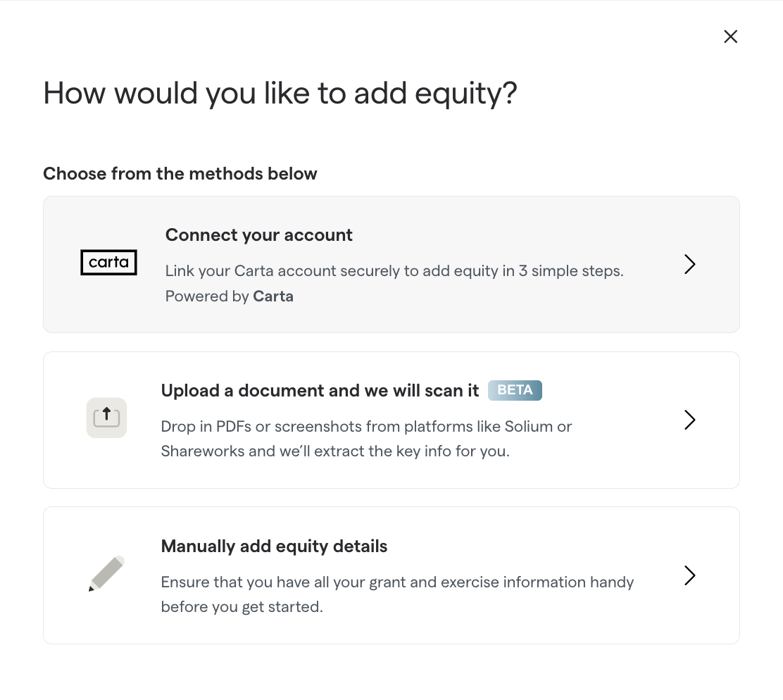Click the upload document tray icon

point(106,418)
